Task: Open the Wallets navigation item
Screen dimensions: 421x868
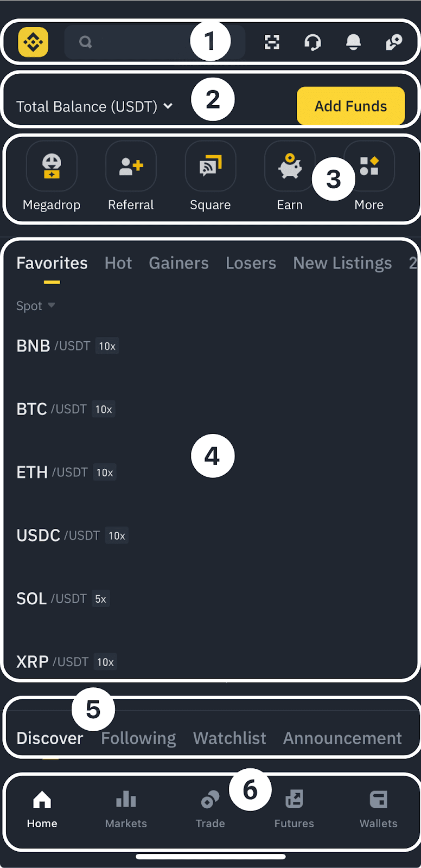Action: 378,809
